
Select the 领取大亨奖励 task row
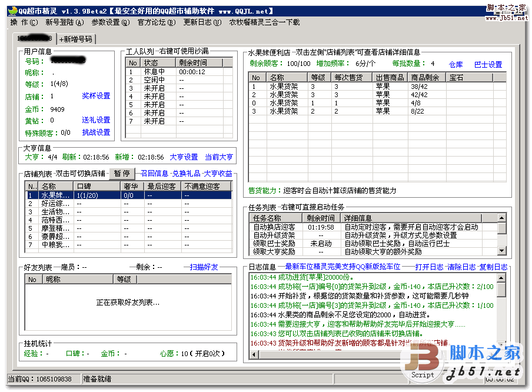(x=374, y=252)
